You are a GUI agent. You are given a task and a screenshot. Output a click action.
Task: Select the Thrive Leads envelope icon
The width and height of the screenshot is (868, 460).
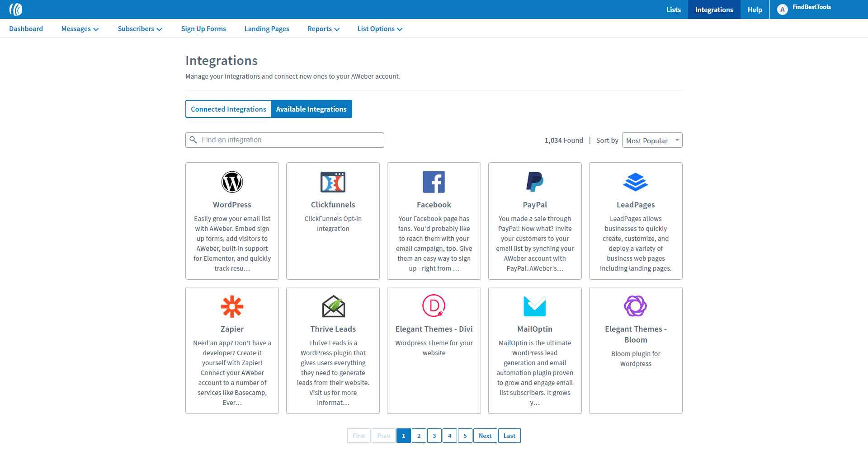(x=333, y=306)
